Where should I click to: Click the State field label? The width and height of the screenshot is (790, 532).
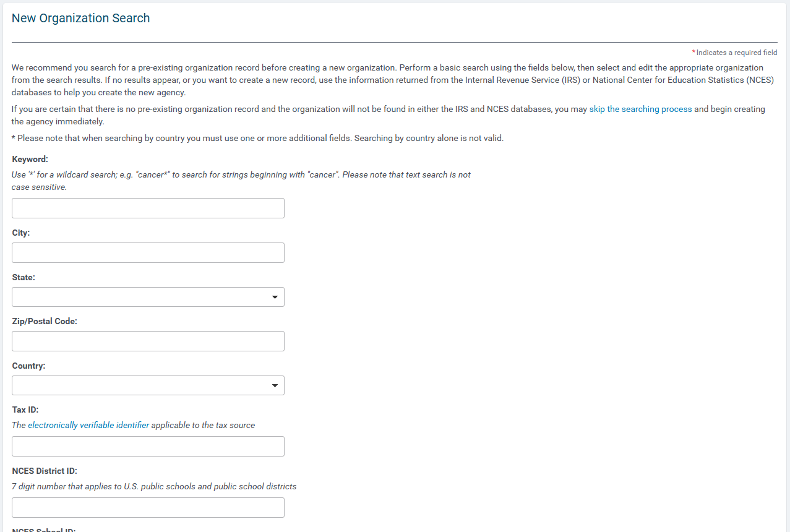coord(24,278)
